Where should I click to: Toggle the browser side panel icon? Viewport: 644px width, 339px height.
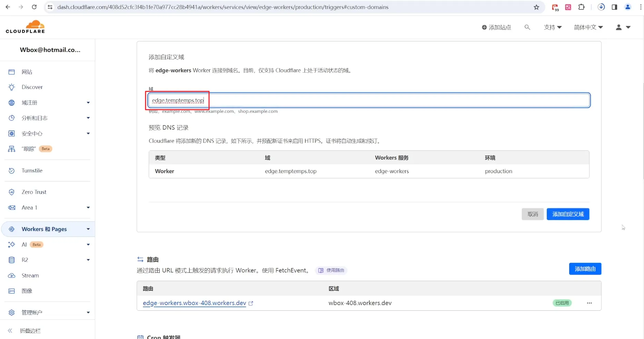pyautogui.click(x=614, y=7)
